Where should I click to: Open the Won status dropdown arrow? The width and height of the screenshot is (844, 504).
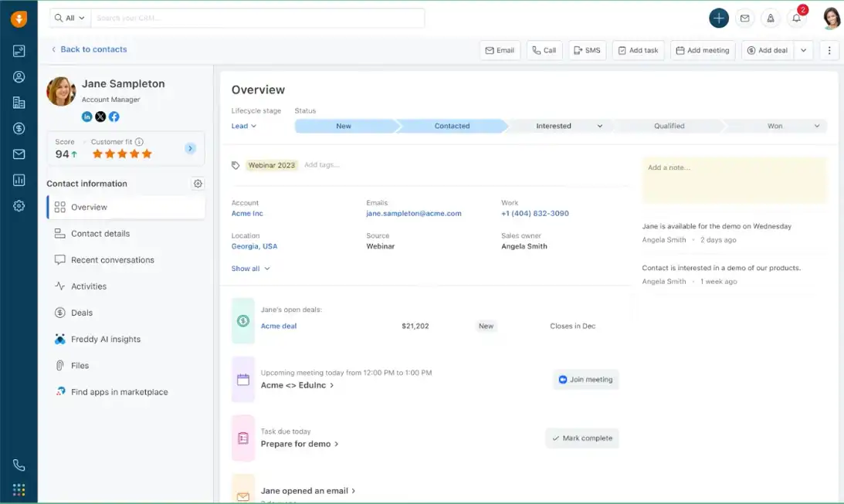pos(816,126)
